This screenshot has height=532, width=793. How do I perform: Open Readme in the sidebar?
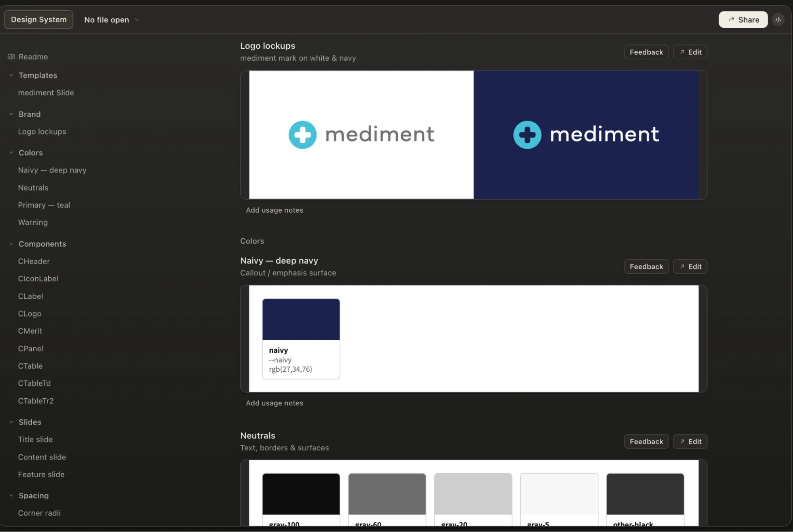pos(33,57)
